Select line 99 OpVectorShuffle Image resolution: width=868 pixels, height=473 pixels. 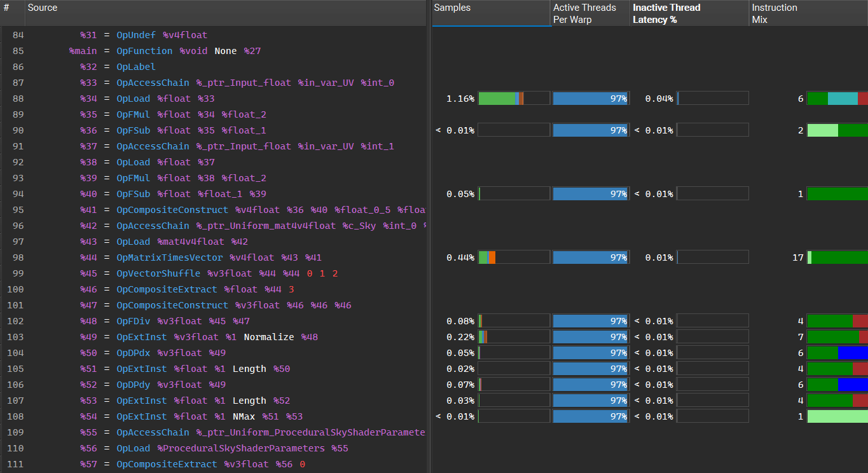click(213, 273)
